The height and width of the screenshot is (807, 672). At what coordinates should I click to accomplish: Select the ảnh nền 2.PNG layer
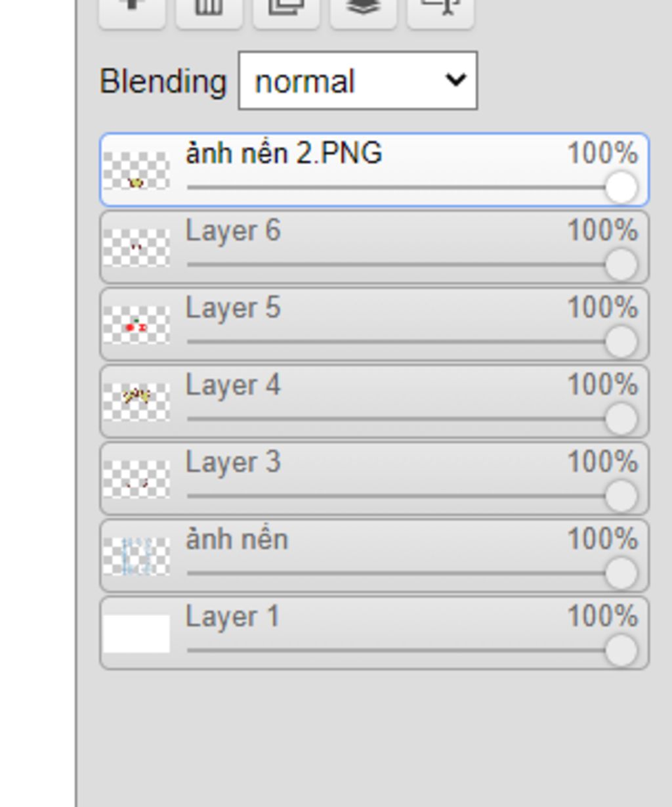pyautogui.click(x=374, y=170)
